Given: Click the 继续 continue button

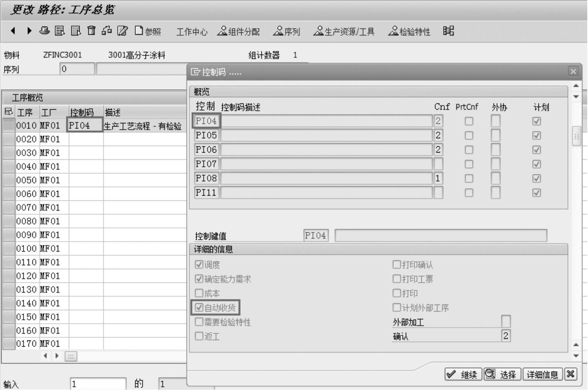Looking at the screenshot, I should [x=463, y=374].
